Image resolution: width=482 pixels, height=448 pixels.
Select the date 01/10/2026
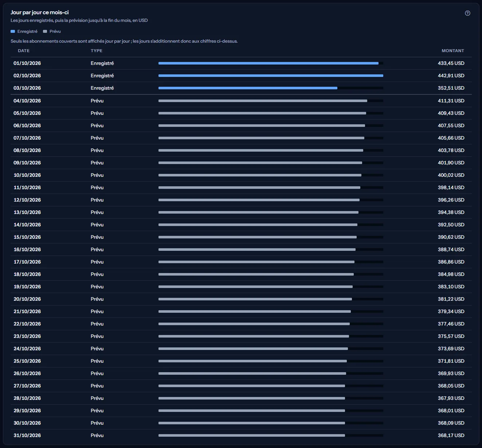[x=27, y=63]
